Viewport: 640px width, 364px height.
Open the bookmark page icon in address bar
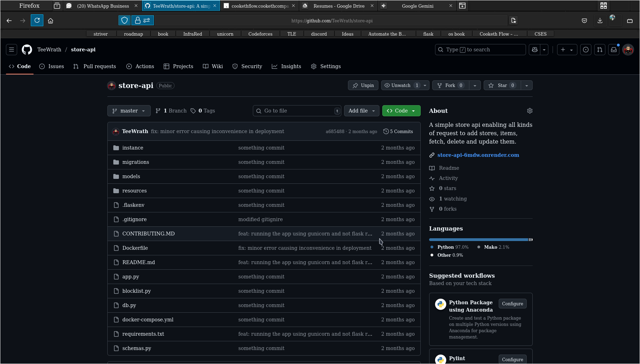[513, 21]
